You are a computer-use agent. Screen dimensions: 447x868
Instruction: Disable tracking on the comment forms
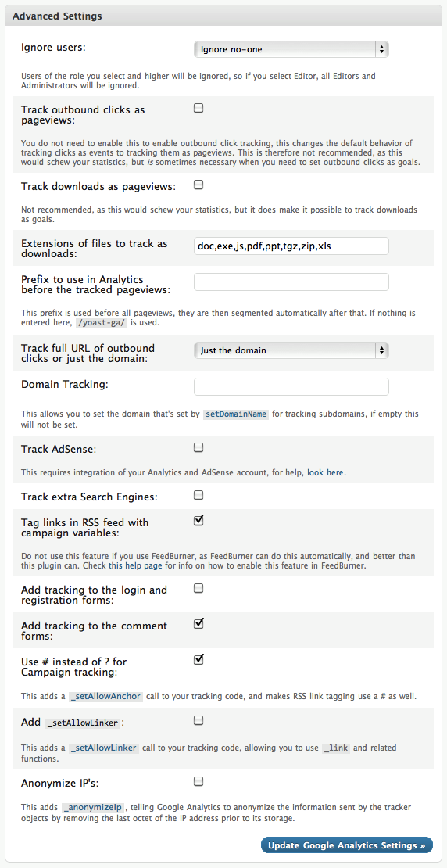(198, 624)
